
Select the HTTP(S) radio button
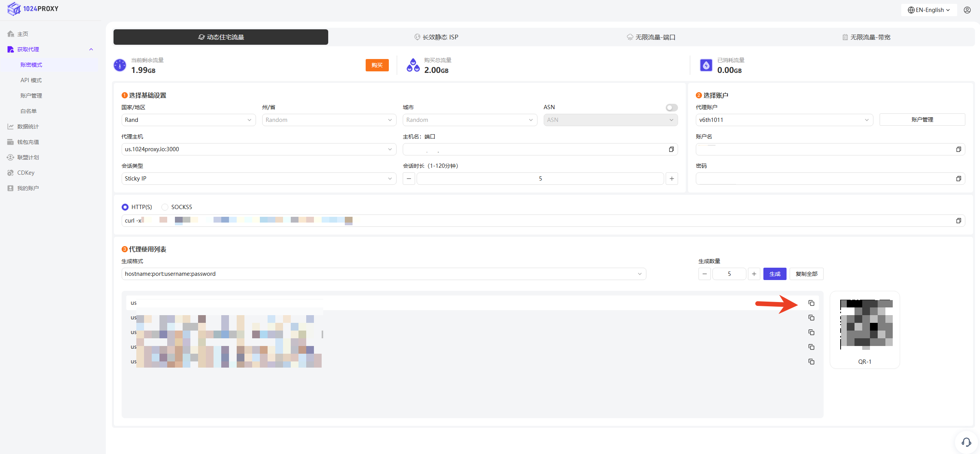click(125, 207)
